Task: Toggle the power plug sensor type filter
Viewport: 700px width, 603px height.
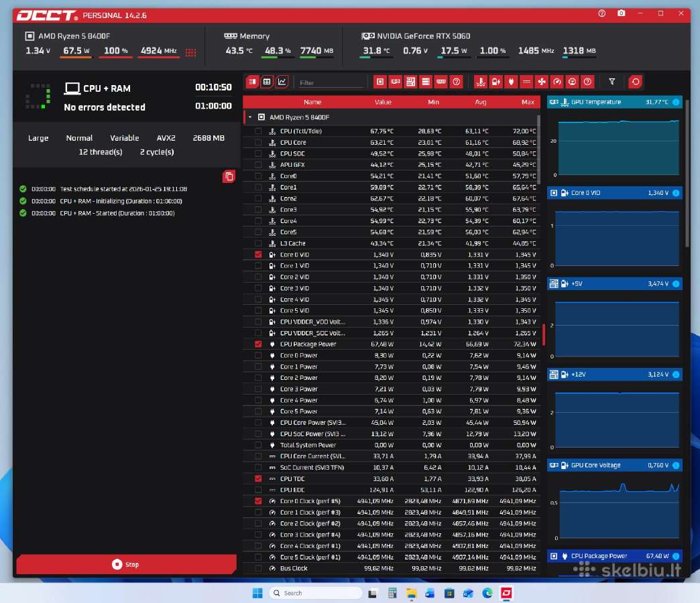Action: tap(511, 82)
